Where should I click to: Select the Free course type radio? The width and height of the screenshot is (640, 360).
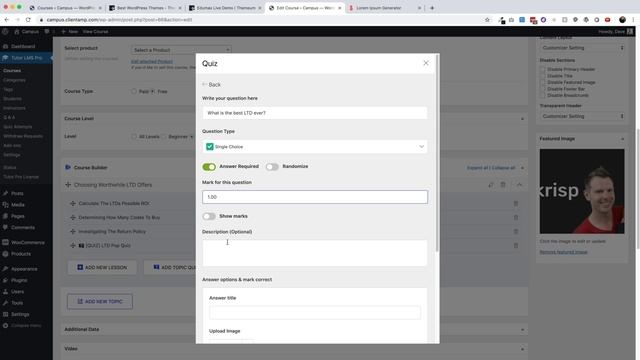pos(153,91)
